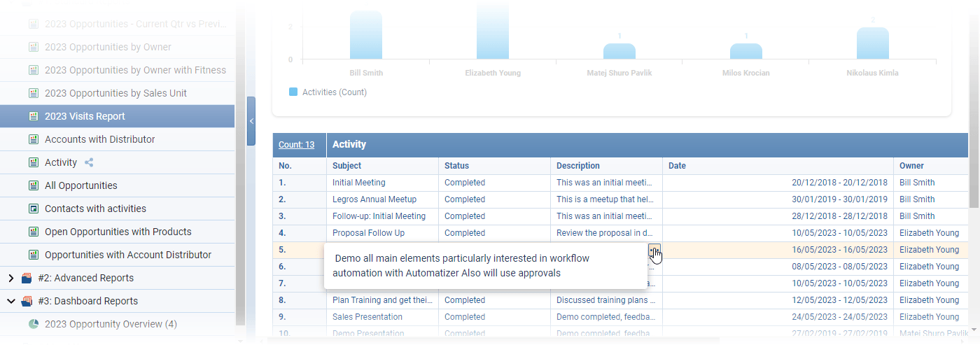Click the folder icon of #2: Advanced Reports
980x345 pixels.
coord(27,278)
